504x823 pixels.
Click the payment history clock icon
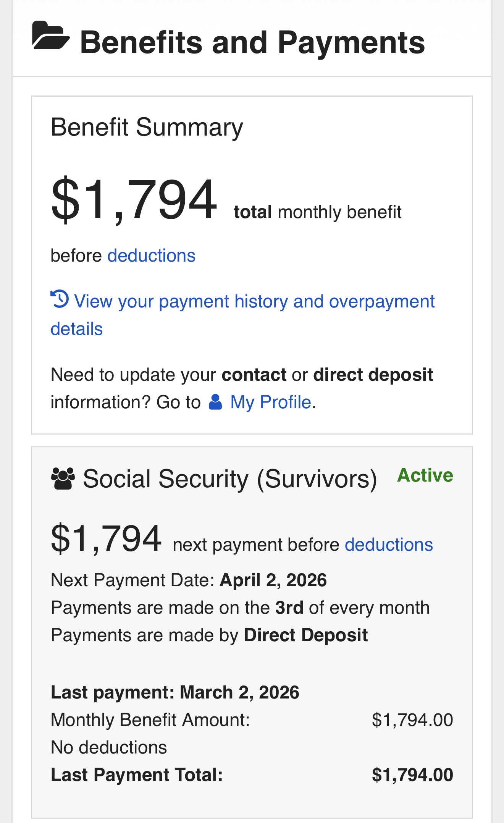(60, 299)
